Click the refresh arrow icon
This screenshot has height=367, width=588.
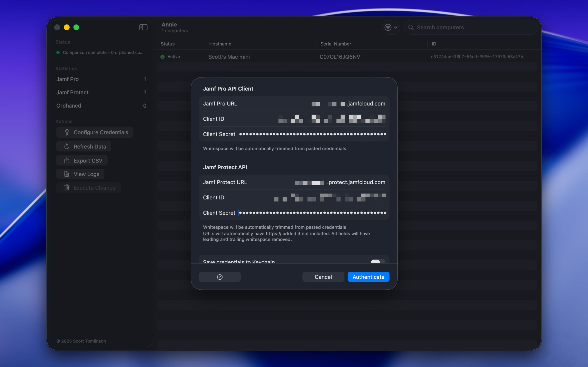tap(67, 146)
